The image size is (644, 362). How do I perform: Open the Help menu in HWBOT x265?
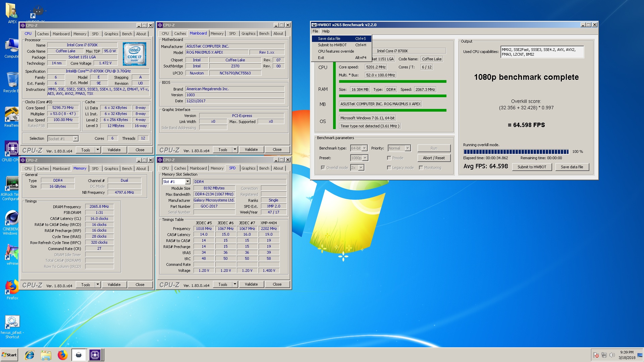tap(326, 31)
